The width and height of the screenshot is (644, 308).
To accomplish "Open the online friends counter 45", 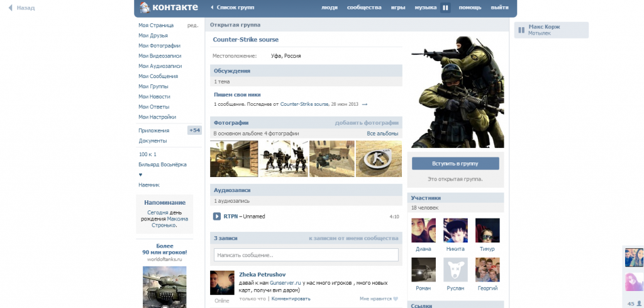I will tap(633, 303).
